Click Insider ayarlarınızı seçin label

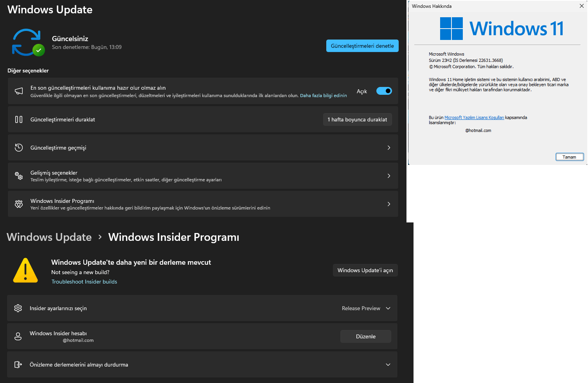tap(58, 308)
